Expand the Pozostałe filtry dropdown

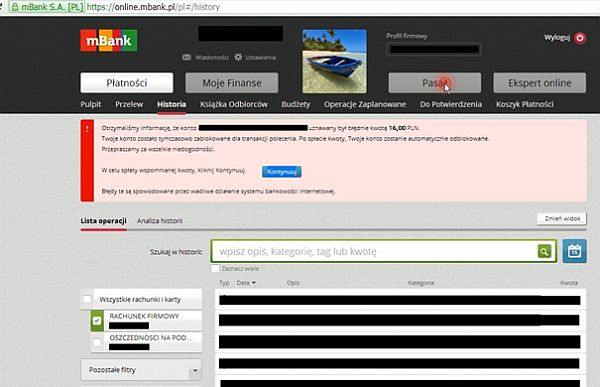[141, 370]
